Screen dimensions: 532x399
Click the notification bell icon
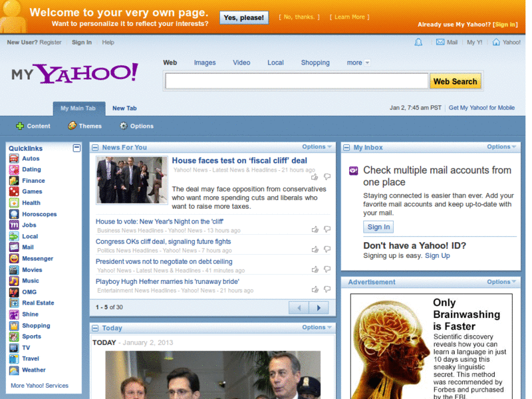tap(418, 42)
